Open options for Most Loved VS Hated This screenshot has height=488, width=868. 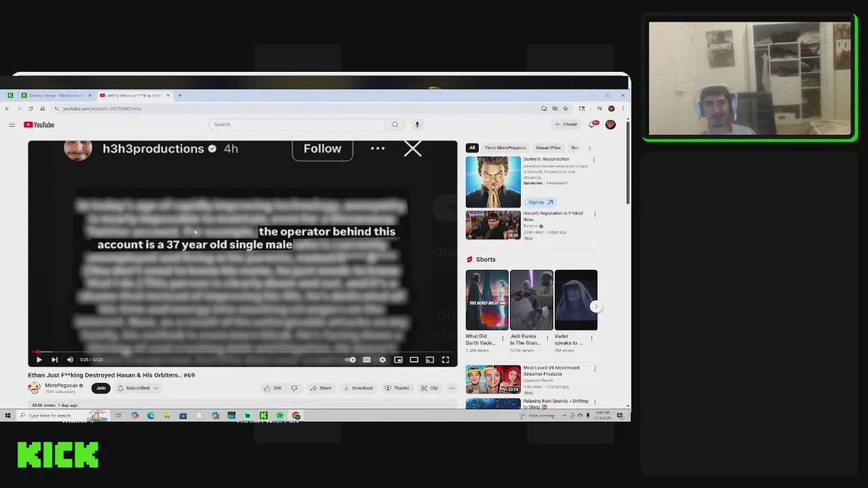click(x=595, y=369)
